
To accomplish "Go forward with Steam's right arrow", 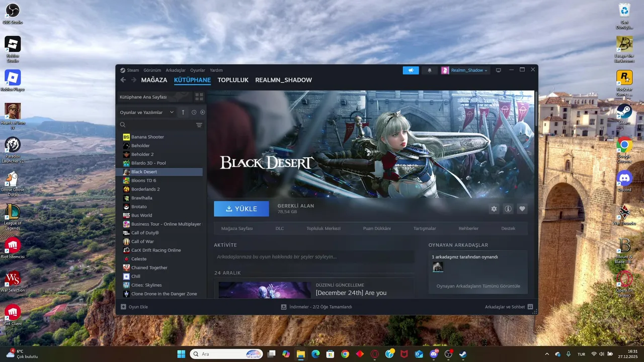I will pos(134,80).
